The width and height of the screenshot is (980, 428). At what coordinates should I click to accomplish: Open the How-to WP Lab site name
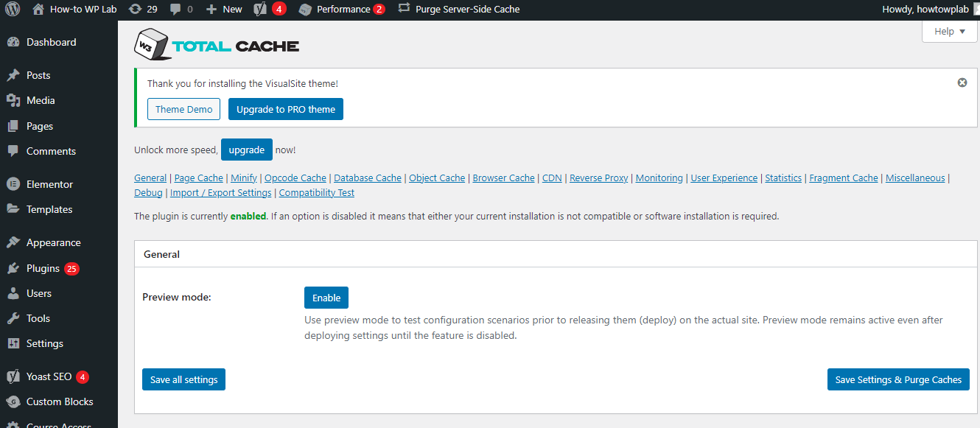click(x=84, y=10)
